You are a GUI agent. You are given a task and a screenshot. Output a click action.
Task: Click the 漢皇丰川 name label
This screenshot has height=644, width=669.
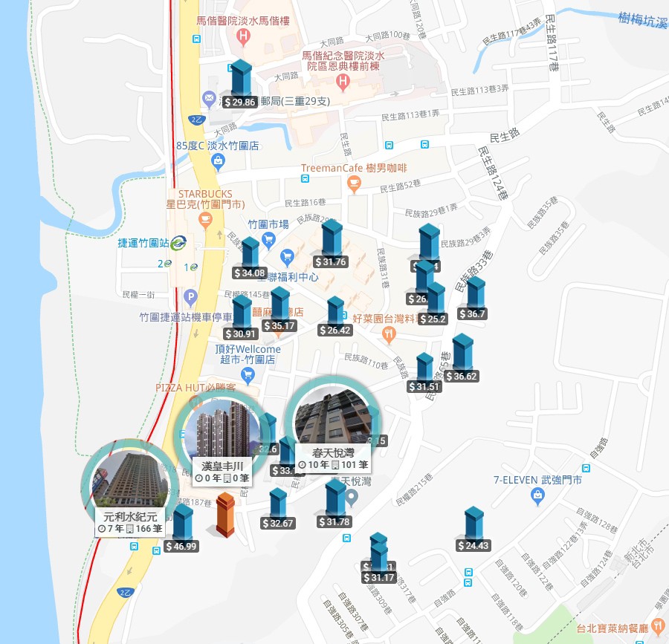click(222, 466)
